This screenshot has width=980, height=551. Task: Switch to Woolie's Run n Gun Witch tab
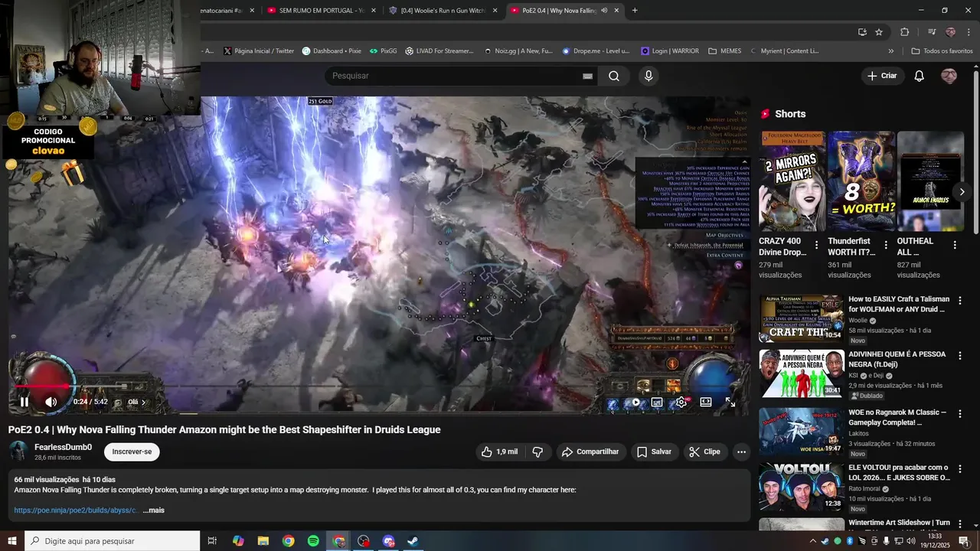[x=443, y=11]
